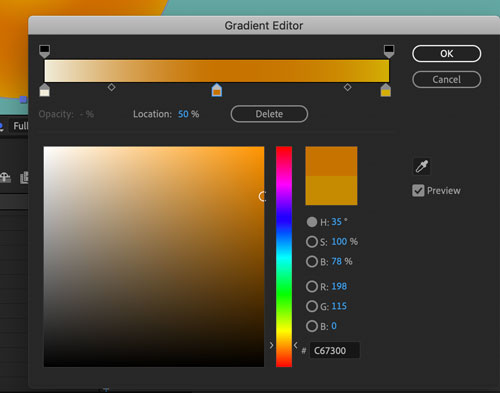Image resolution: width=500 pixels, height=393 pixels.
Task: Select the right black opacity stop
Action: click(x=389, y=51)
